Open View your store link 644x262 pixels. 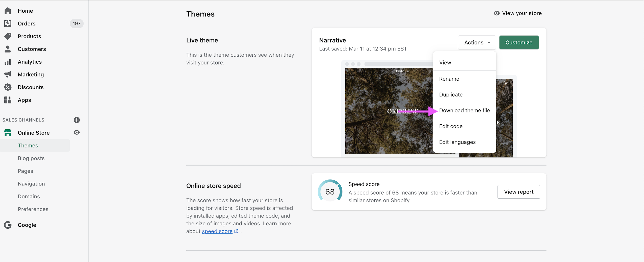click(518, 13)
